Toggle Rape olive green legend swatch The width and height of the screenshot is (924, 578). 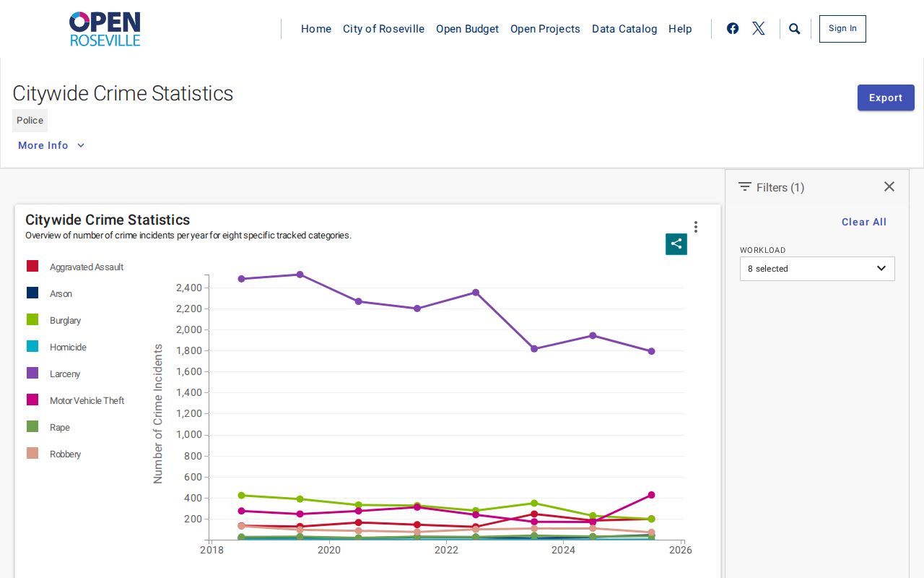pyautogui.click(x=32, y=427)
